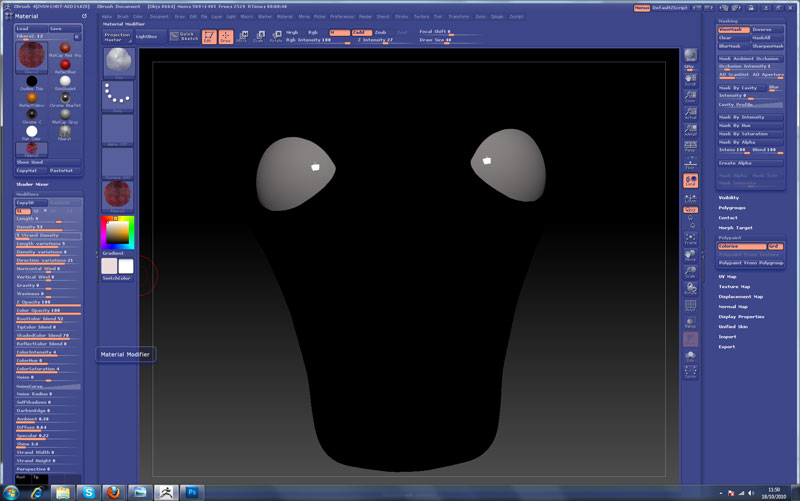This screenshot has height=501, width=800.
Task: Click the CopyMat button
Action: pyautogui.click(x=27, y=170)
